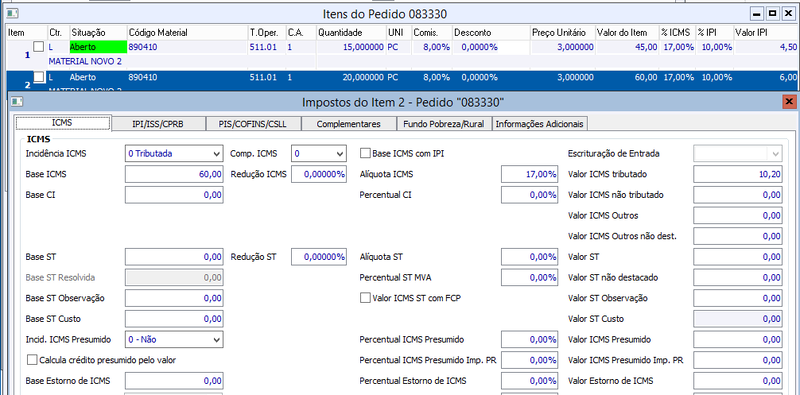Click the Valor ST não destacado field
The width and height of the screenshot is (800, 395).
pyautogui.click(x=738, y=278)
